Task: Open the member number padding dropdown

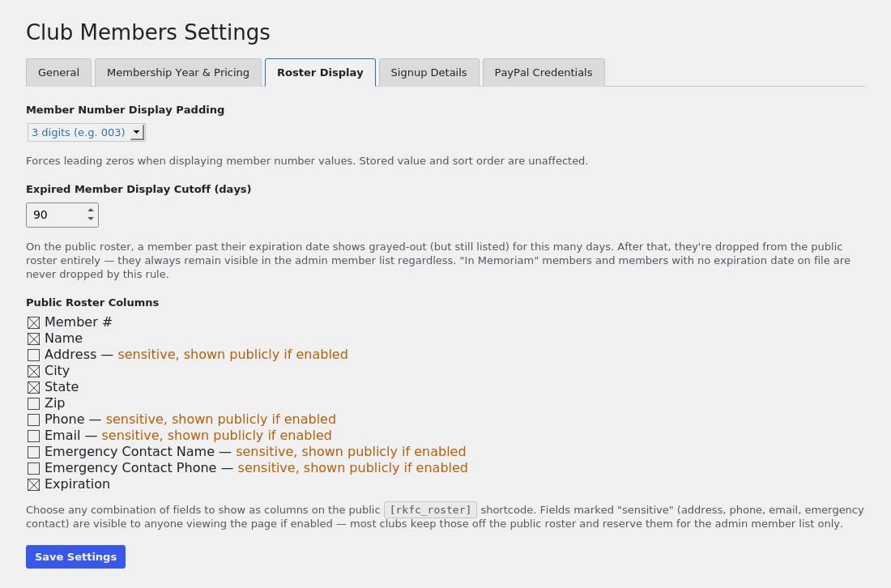Action: 87,132
